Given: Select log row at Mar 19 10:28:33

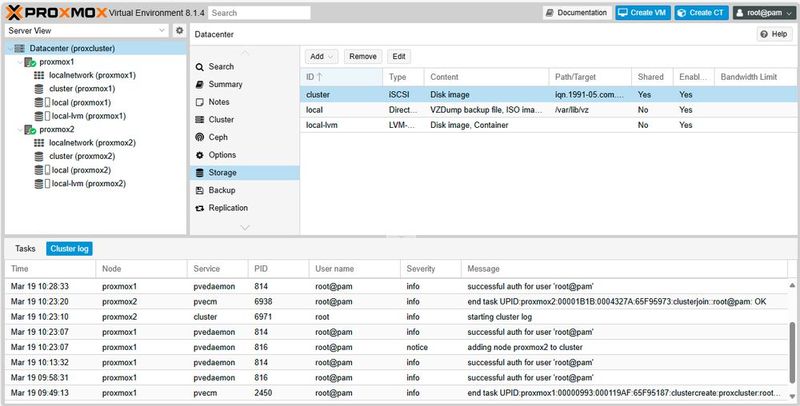Looking at the screenshot, I should tap(397, 287).
